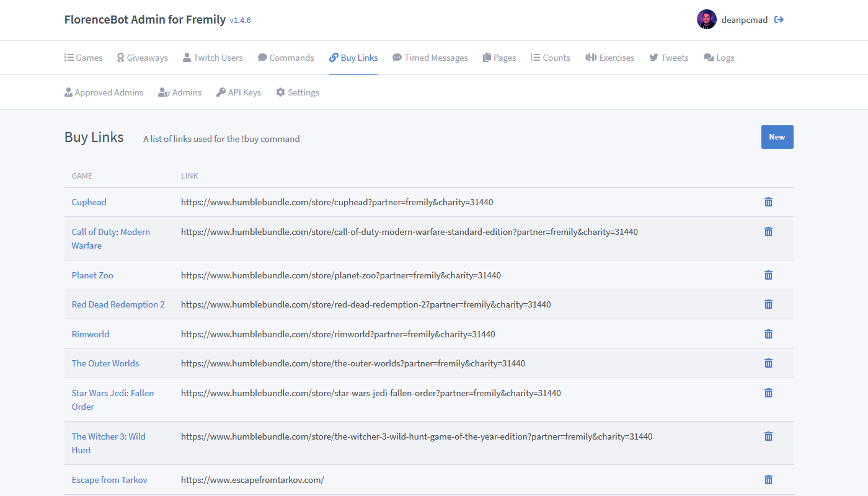
Task: Switch to the Commands tab
Action: [286, 58]
